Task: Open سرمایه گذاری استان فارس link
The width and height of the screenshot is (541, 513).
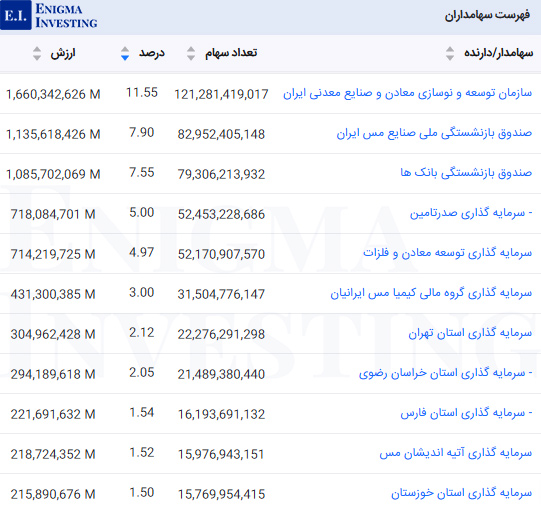Action: [466, 413]
